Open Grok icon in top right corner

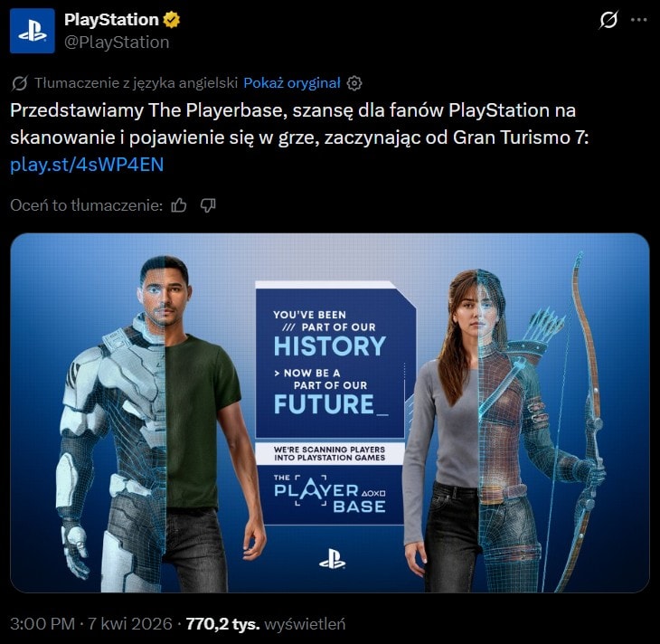(x=608, y=19)
